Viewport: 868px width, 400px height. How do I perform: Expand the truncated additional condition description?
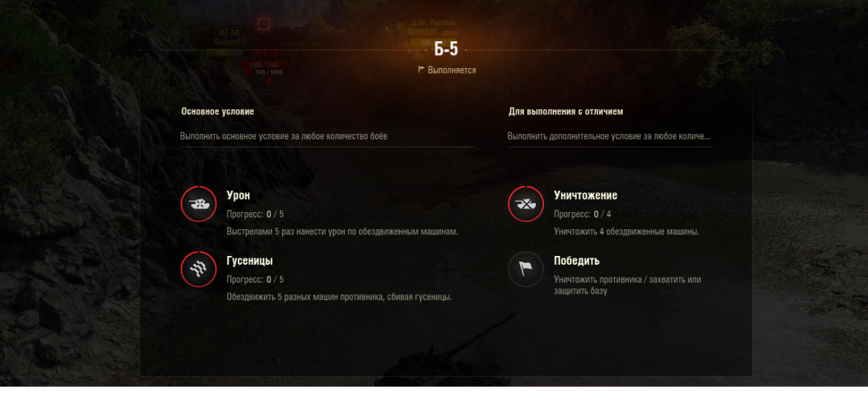click(x=609, y=136)
